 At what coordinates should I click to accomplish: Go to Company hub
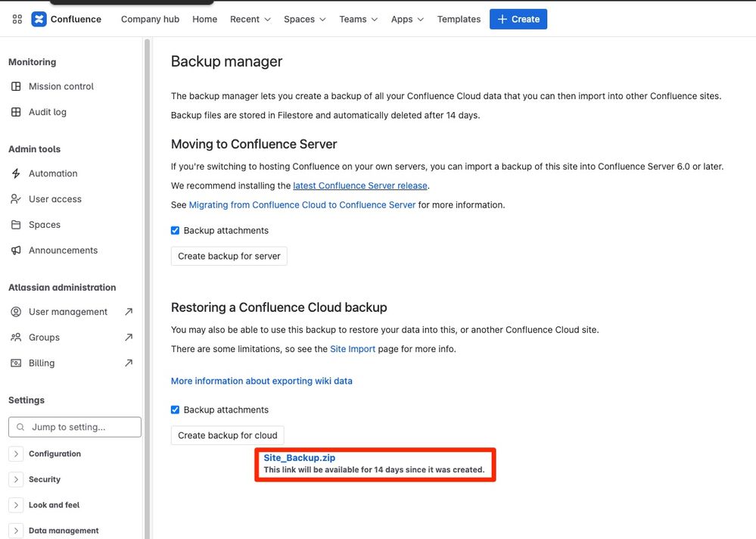(150, 19)
